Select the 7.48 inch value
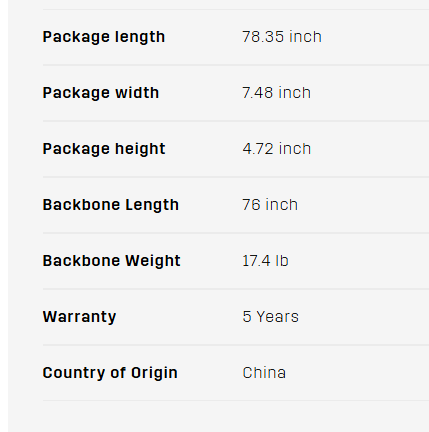Image resolution: width=429 pixels, height=432 pixels. tap(277, 93)
